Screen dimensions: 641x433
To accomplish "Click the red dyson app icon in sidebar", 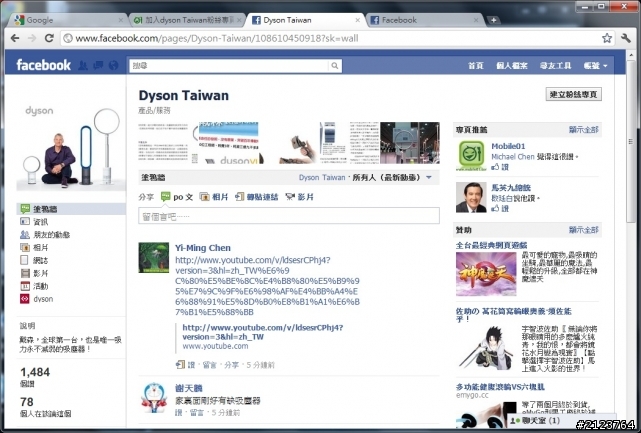I will pos(25,299).
